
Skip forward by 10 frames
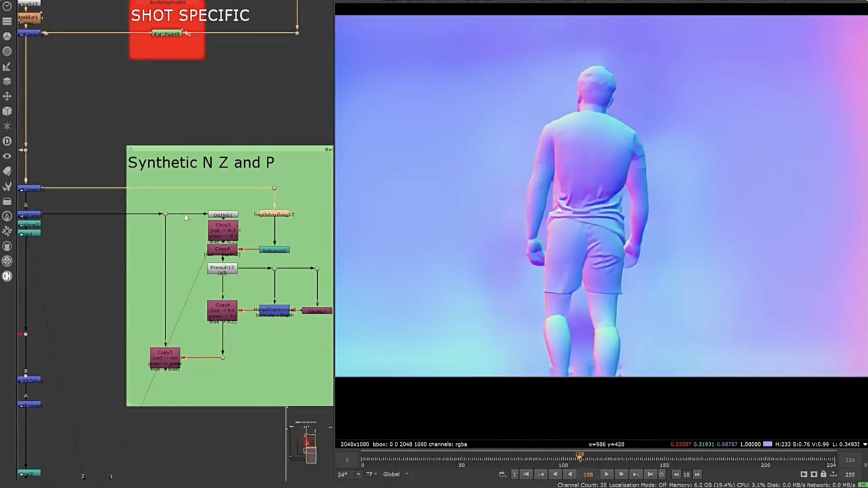click(x=697, y=474)
